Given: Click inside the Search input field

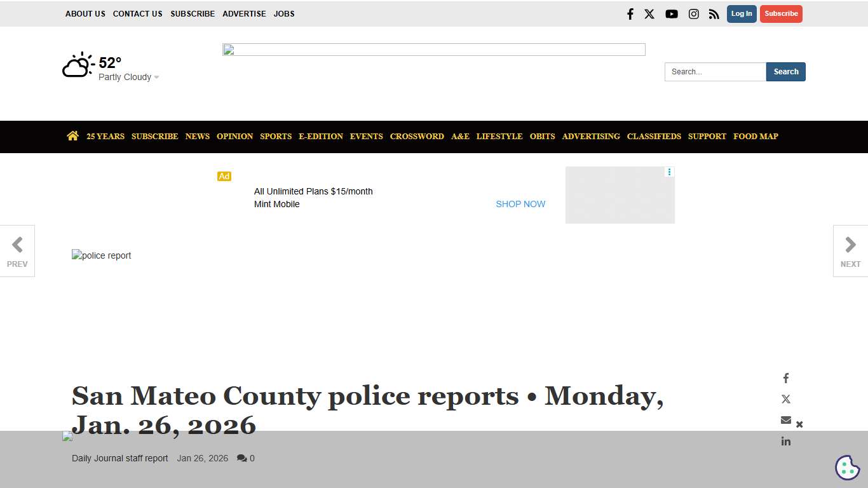Looking at the screenshot, I should tap(715, 72).
